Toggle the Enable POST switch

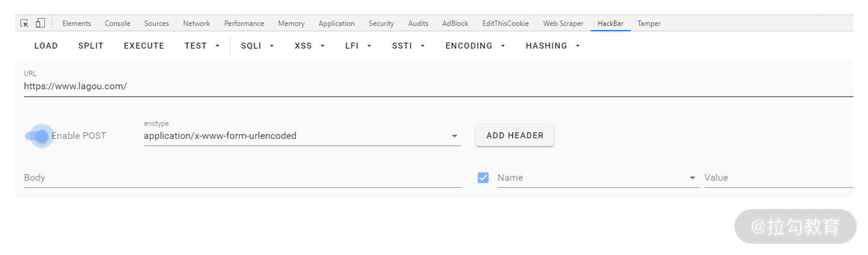(37, 136)
